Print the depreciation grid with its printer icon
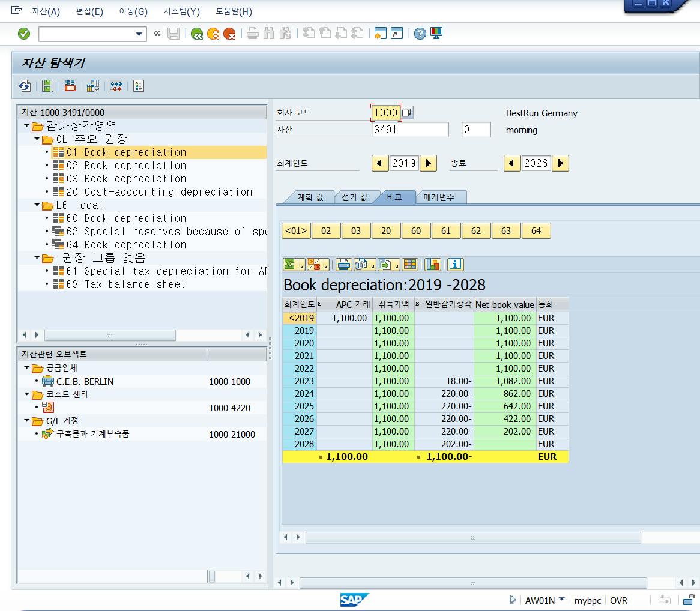700x611 pixels. [344, 265]
